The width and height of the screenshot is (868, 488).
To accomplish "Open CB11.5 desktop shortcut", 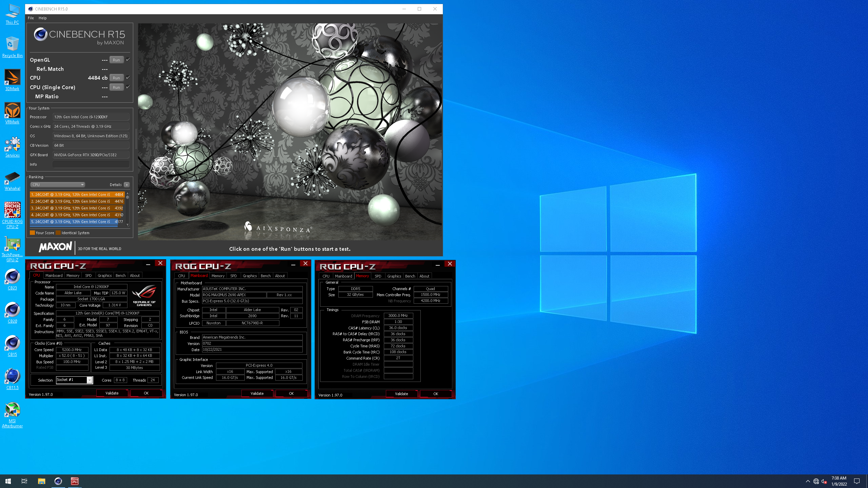I will click(x=12, y=379).
